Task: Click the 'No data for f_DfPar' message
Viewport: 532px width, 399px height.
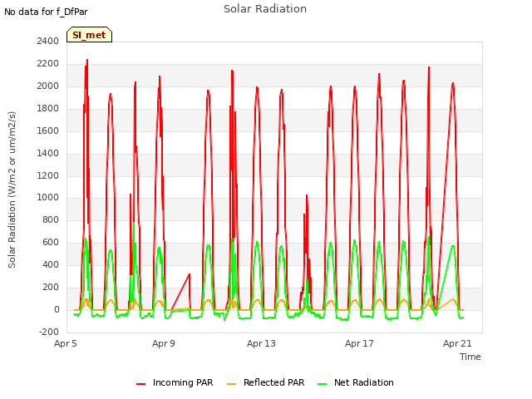Action: (47, 12)
